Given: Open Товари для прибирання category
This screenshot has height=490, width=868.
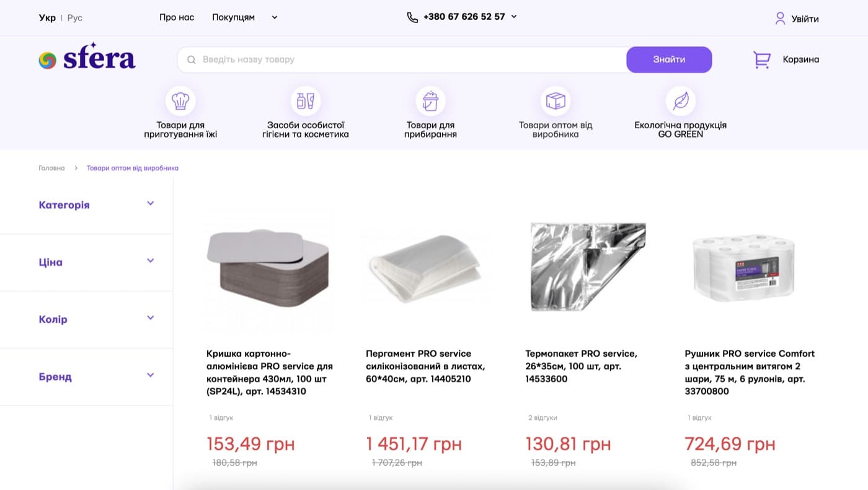Looking at the screenshot, I should 430,129.
